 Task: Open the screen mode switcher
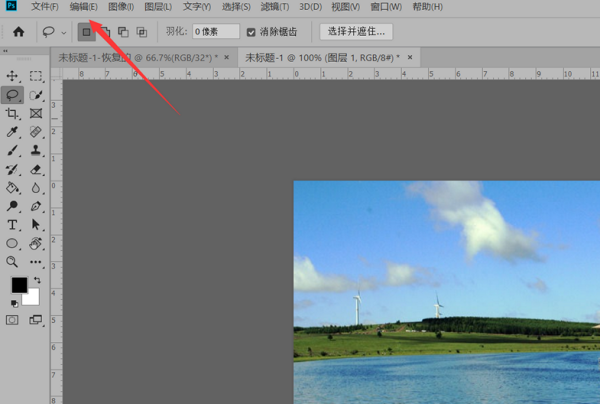(x=36, y=320)
